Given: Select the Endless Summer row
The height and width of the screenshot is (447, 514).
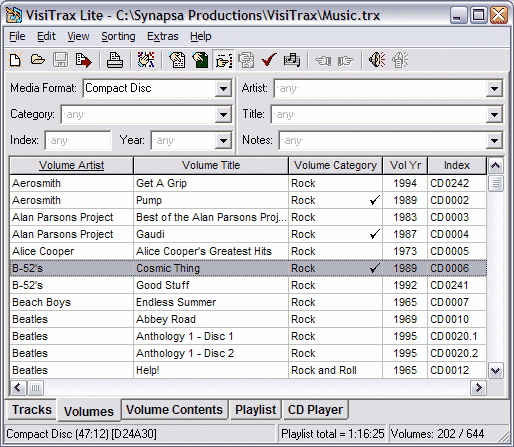Looking at the screenshot, I should coord(248,302).
